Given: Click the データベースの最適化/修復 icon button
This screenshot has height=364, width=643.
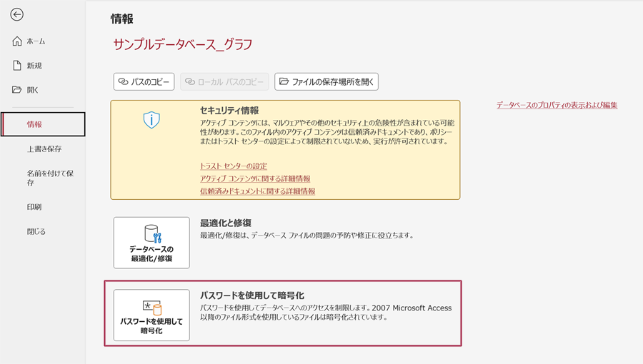Looking at the screenshot, I should coord(151,243).
